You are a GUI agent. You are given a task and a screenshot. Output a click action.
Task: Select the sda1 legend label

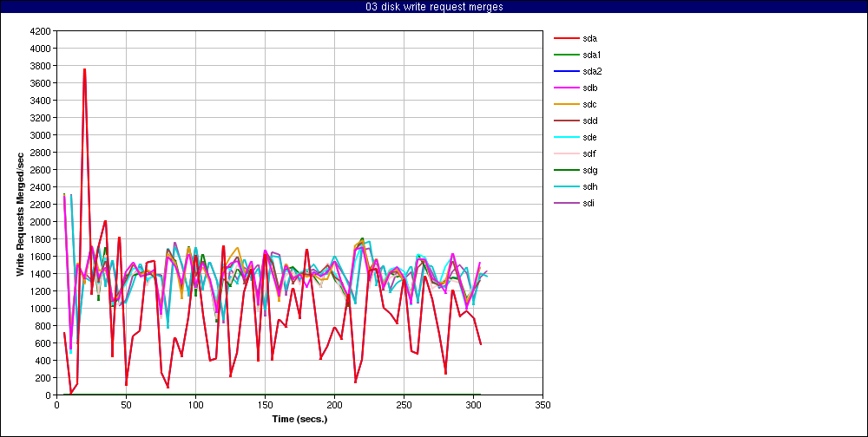click(592, 55)
